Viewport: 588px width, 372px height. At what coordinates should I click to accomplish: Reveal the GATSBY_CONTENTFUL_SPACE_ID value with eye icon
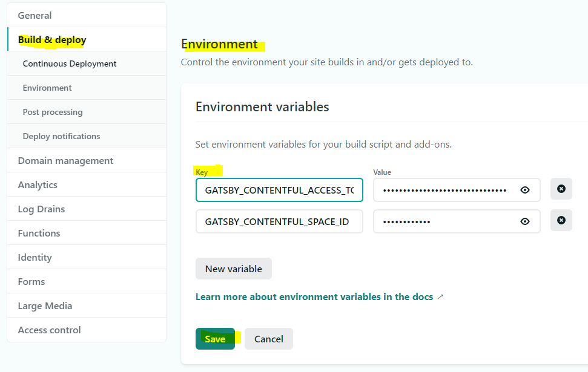525,221
